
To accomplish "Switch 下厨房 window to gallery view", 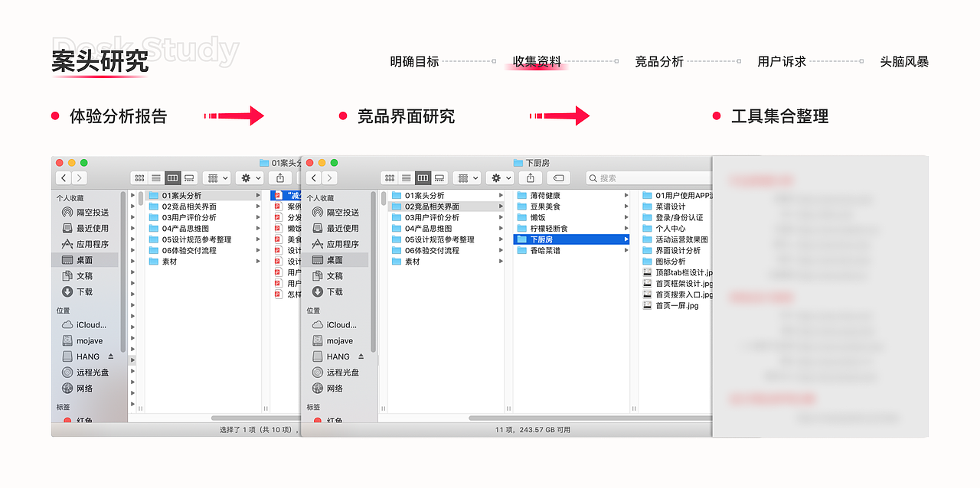I will [x=439, y=177].
